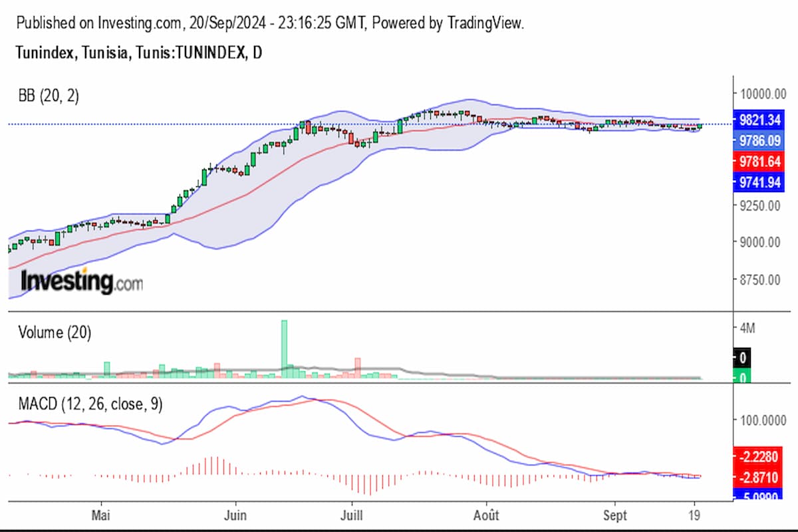
Task: Select the Mai label on time axis
Action: [101, 515]
